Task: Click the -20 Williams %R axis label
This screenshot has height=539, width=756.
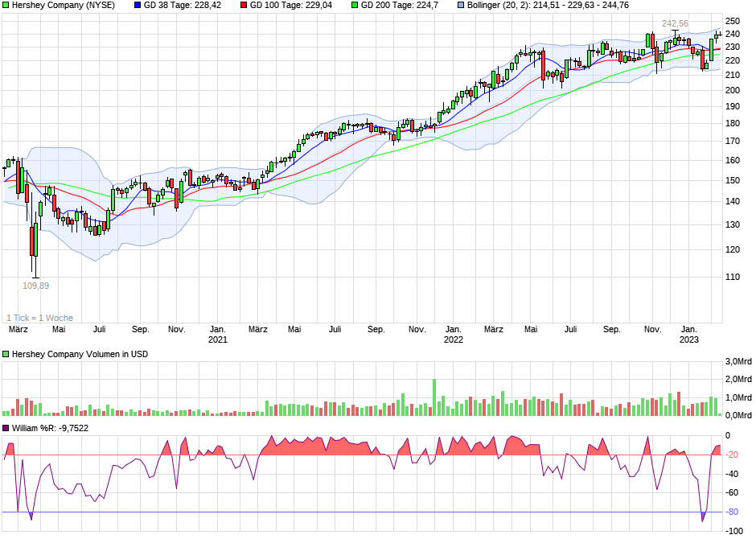Action: 733,455
